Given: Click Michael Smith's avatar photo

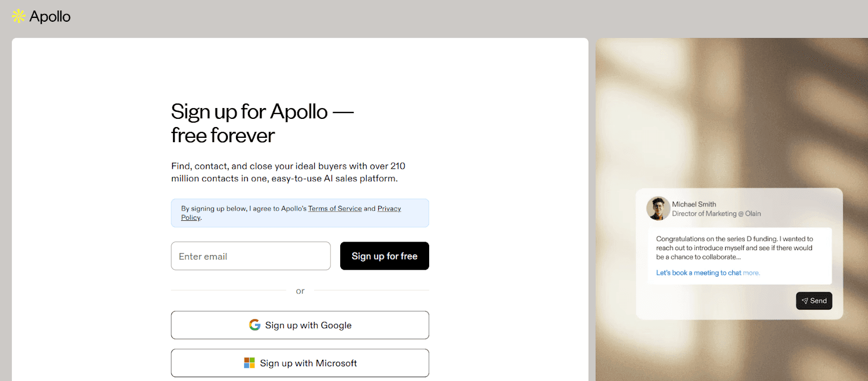Looking at the screenshot, I should [x=658, y=208].
